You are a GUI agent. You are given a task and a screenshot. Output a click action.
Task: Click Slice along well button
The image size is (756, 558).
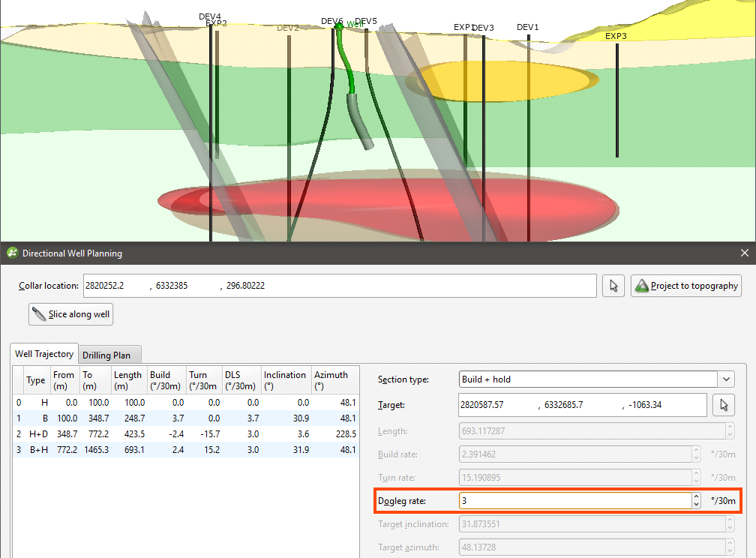tap(71, 314)
